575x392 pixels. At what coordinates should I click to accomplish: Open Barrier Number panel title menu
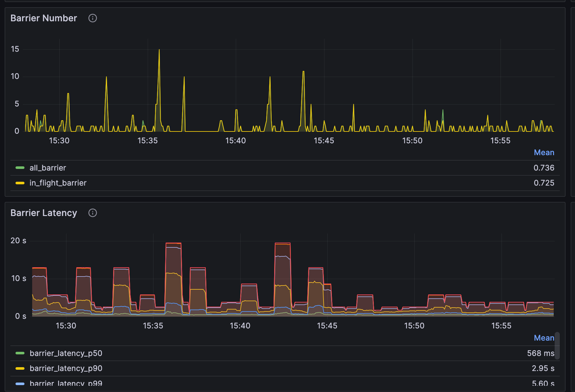tap(44, 18)
